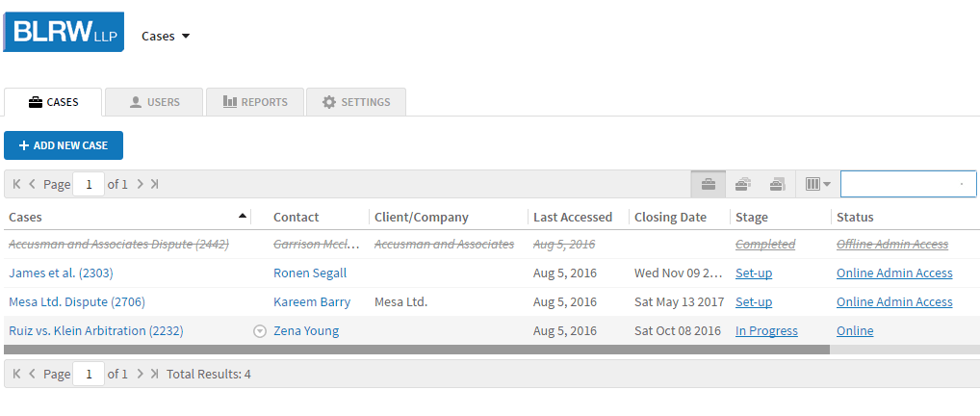Select the double briefcase view icon
980x416 pixels.
click(x=742, y=184)
